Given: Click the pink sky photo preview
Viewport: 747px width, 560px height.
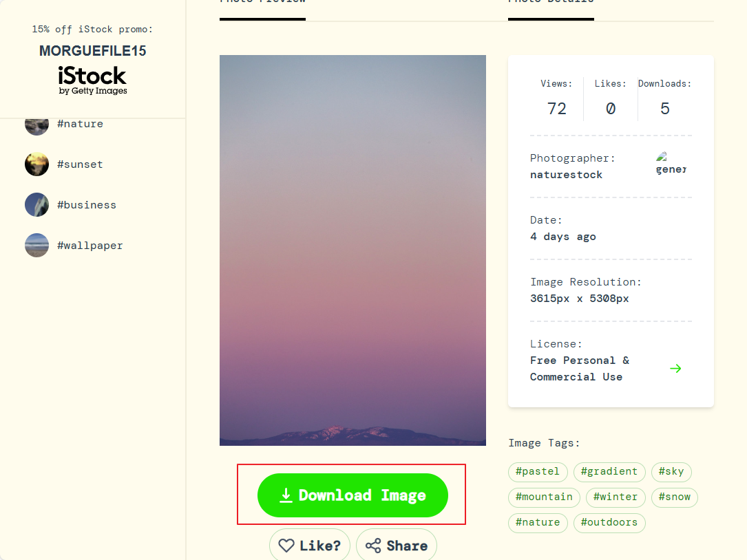Looking at the screenshot, I should click(x=353, y=250).
